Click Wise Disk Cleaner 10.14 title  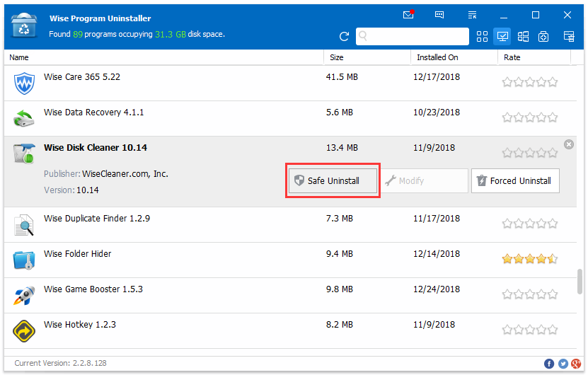click(96, 148)
